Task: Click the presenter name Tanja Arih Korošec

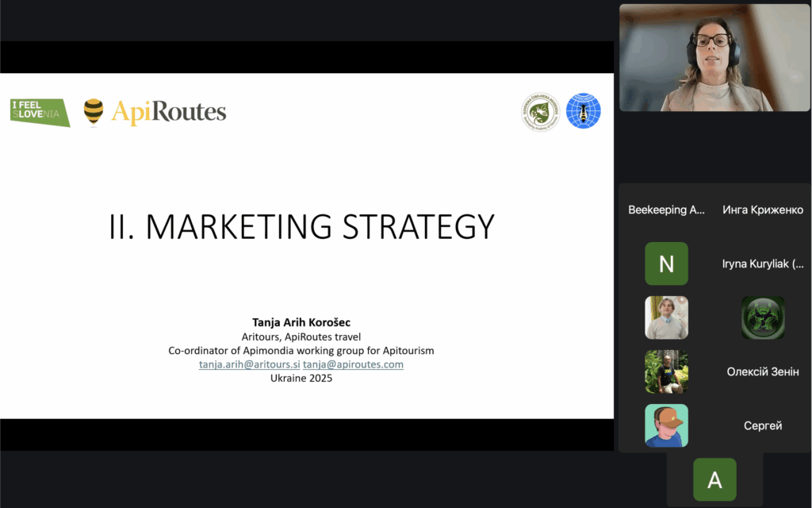Action: pos(301,323)
